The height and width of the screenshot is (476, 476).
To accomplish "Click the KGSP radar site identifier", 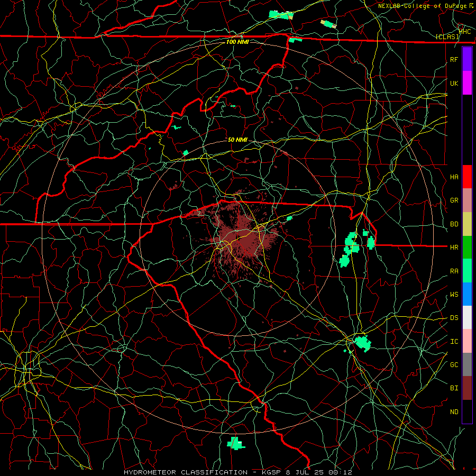I will tap(271, 472).
